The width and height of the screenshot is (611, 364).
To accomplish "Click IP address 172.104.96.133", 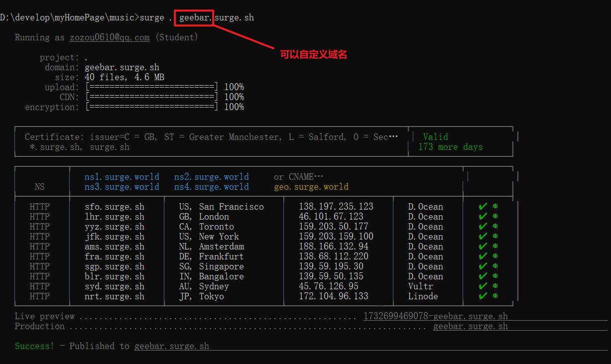I will (x=334, y=296).
